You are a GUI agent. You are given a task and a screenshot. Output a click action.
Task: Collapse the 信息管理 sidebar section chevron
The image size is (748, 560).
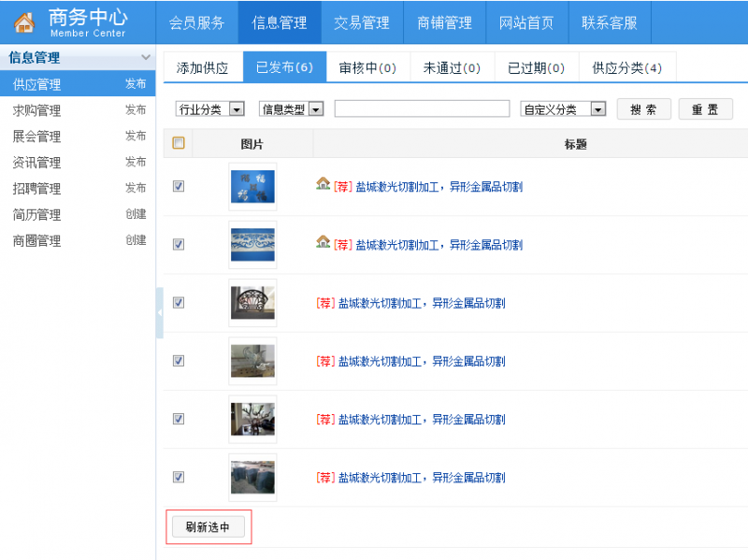click(x=146, y=57)
